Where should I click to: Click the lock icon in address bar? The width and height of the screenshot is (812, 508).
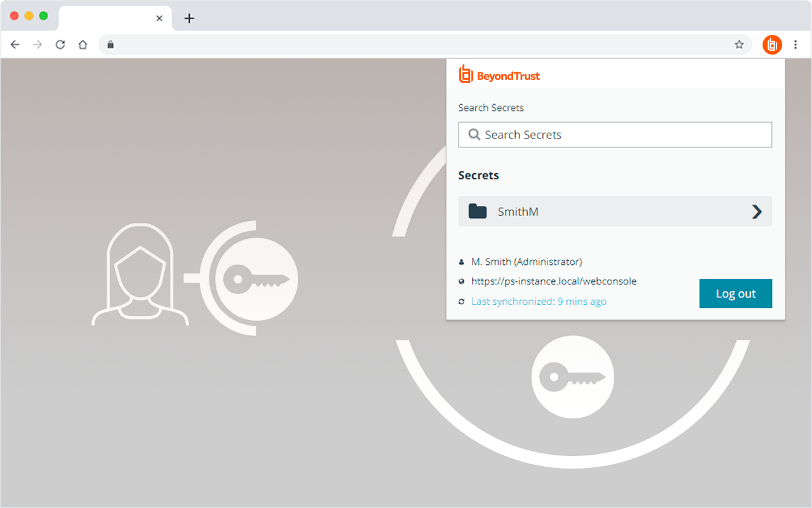coord(110,44)
